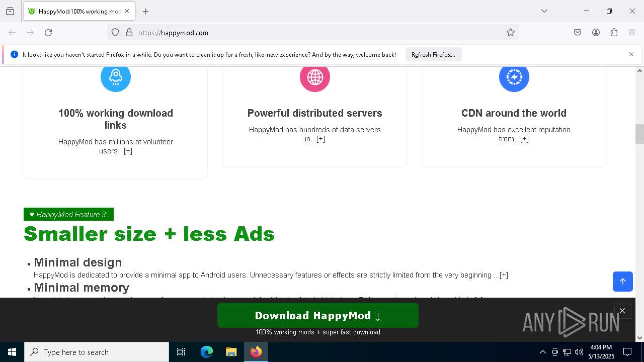Open the tracking protection shield icon

point(115,33)
